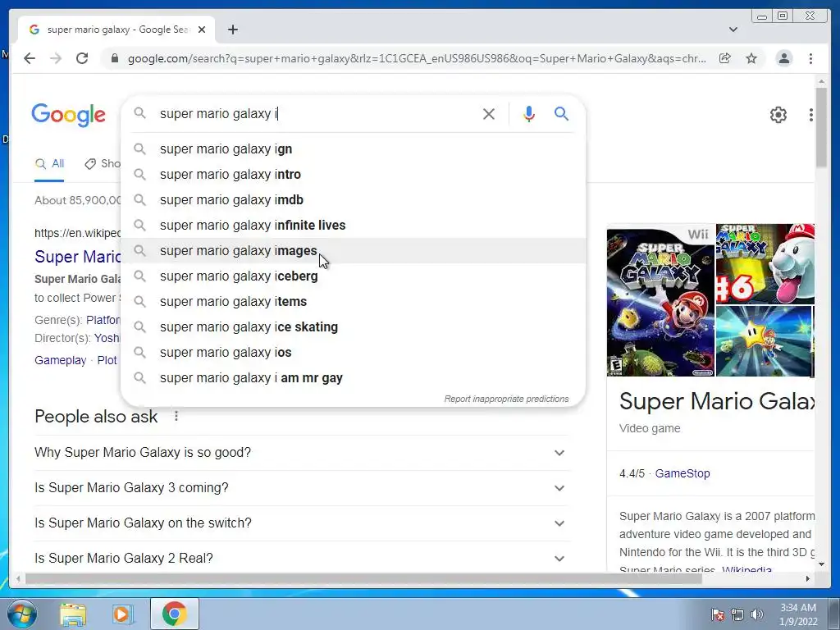Viewport: 840px width, 630px height.
Task: Click the vertical scrollbar thumb
Action: [821, 127]
